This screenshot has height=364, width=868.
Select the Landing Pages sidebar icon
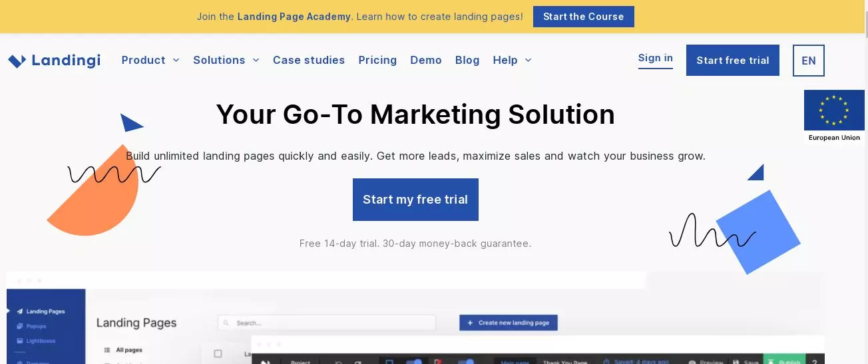[20, 311]
